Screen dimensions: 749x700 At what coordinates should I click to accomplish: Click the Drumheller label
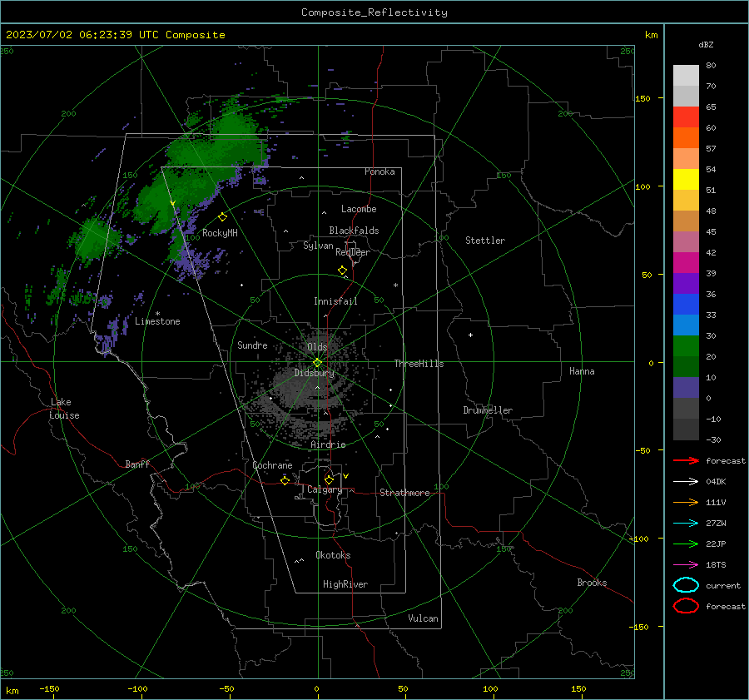click(488, 410)
